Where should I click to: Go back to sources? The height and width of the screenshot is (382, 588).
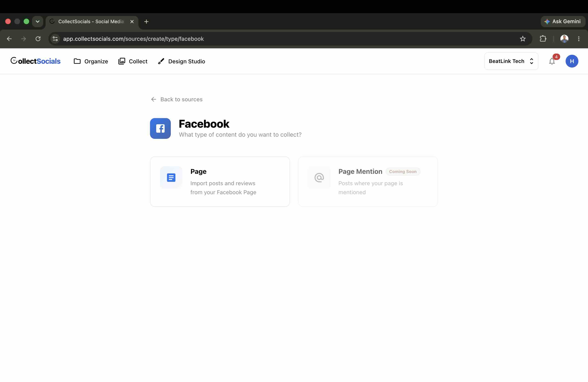176,99
